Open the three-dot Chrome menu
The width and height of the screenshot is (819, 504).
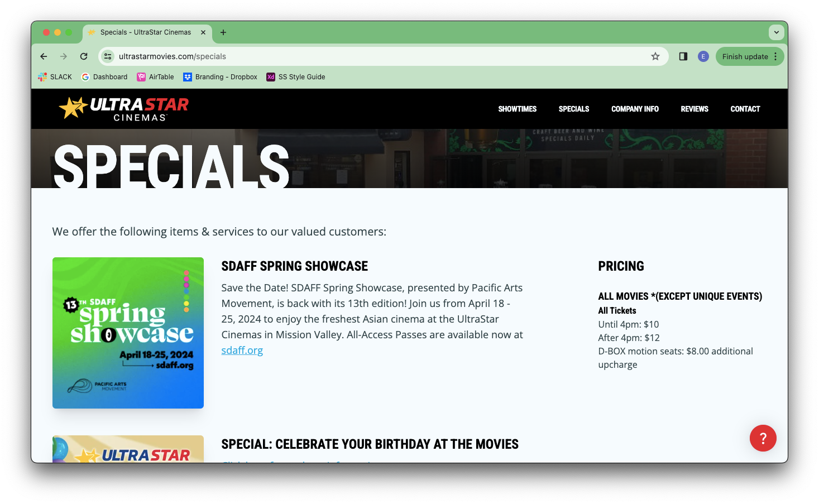[775, 56]
